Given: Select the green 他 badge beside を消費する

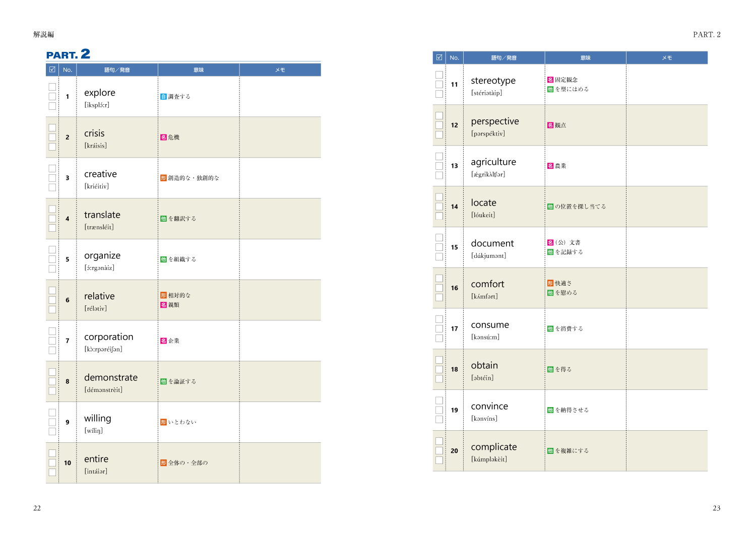Looking at the screenshot, I should point(550,329).
